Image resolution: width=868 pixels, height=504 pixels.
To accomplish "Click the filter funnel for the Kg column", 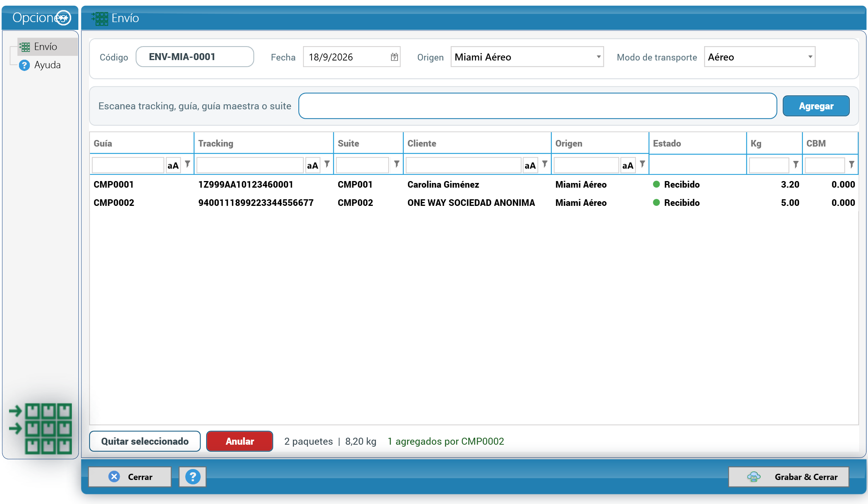I will [x=796, y=165].
